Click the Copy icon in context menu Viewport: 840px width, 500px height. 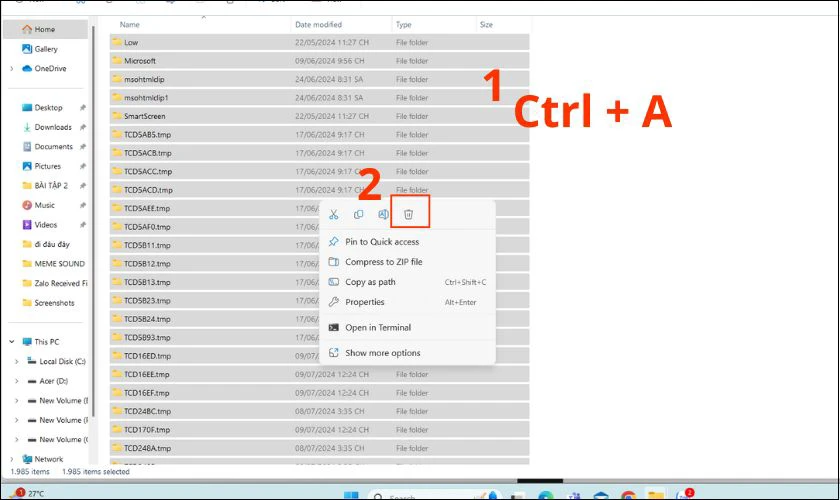click(359, 214)
